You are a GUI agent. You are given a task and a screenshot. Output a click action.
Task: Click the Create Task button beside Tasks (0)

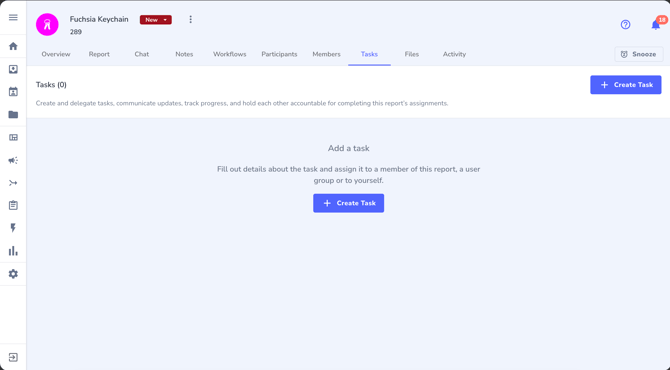click(626, 85)
